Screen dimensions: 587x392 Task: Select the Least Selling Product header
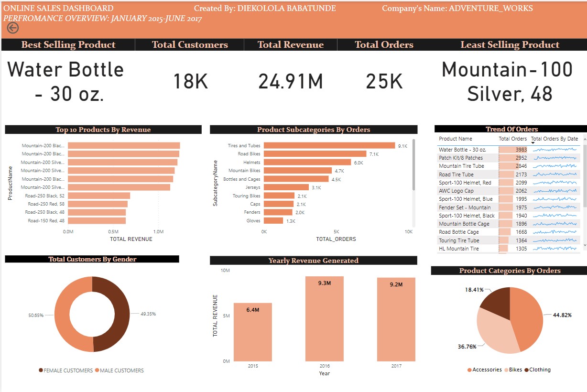[x=510, y=44]
